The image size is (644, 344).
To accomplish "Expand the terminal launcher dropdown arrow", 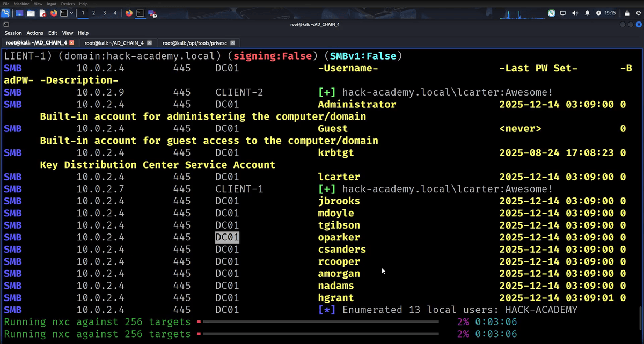I will click(x=71, y=13).
